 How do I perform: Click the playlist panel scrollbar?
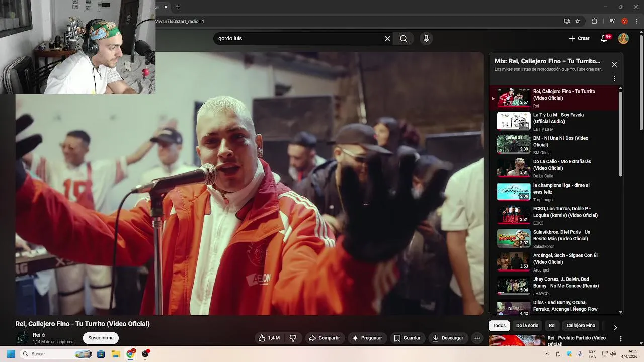[x=620, y=133]
